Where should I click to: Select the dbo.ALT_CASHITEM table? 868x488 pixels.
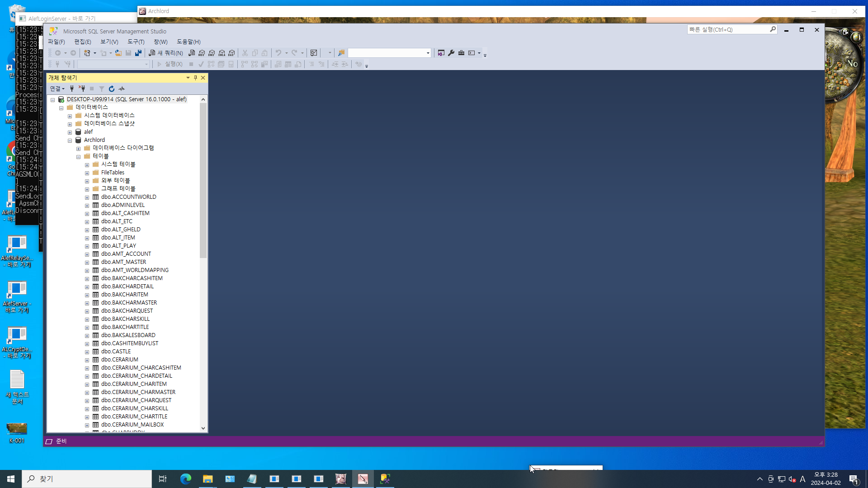tap(125, 213)
